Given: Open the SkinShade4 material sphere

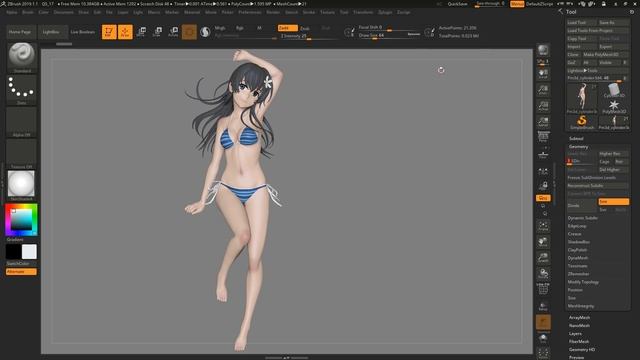Looking at the screenshot, I should coord(22,186).
